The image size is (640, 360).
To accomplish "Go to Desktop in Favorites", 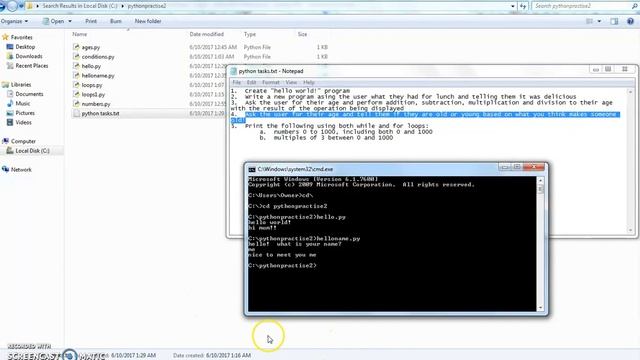I will click(25, 47).
